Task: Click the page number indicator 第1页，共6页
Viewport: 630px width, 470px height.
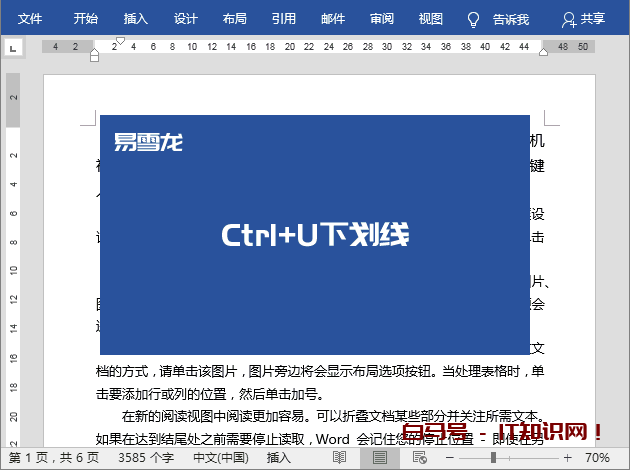Action: 54,457
